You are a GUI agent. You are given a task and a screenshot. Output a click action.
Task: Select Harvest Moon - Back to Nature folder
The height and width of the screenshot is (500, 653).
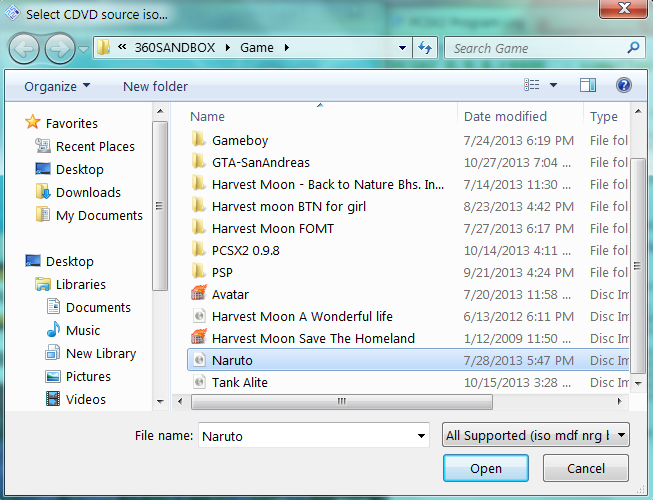[x=327, y=184]
